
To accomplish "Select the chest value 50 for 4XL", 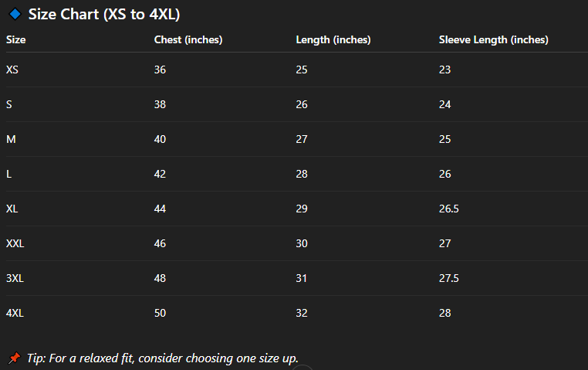I will coord(160,313).
